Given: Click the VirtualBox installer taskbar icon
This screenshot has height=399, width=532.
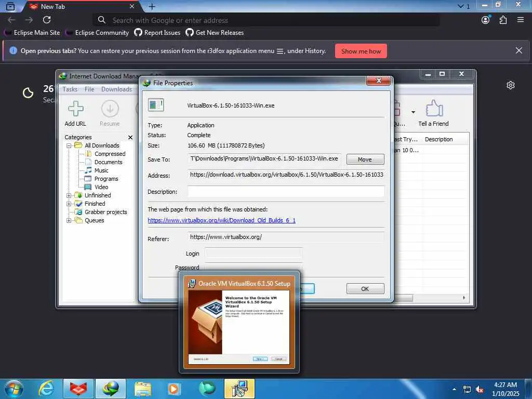Looking at the screenshot, I should tap(240, 389).
